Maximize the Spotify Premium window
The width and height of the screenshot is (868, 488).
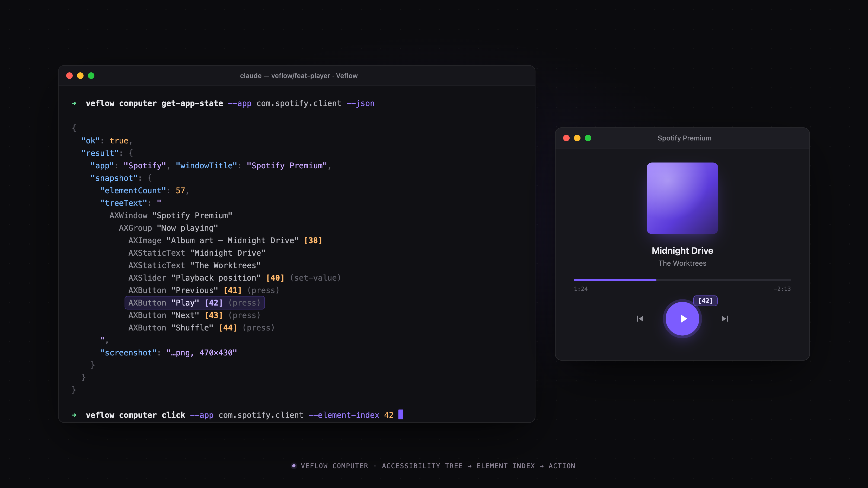click(x=588, y=138)
